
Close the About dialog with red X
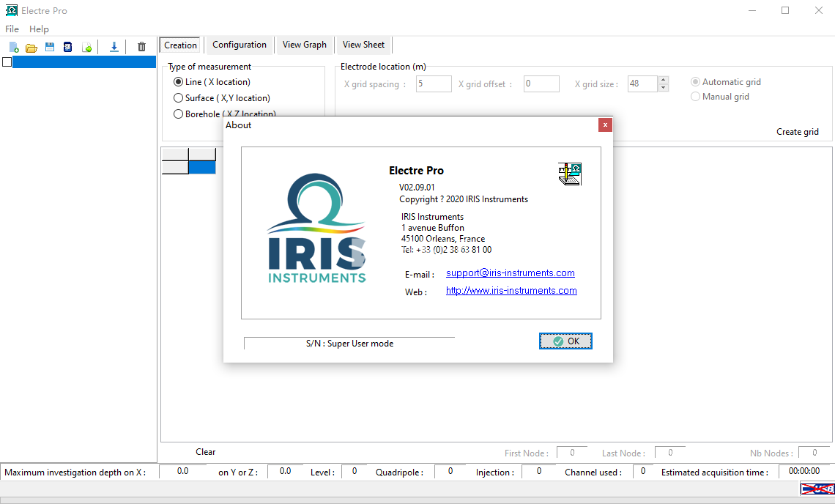point(605,125)
